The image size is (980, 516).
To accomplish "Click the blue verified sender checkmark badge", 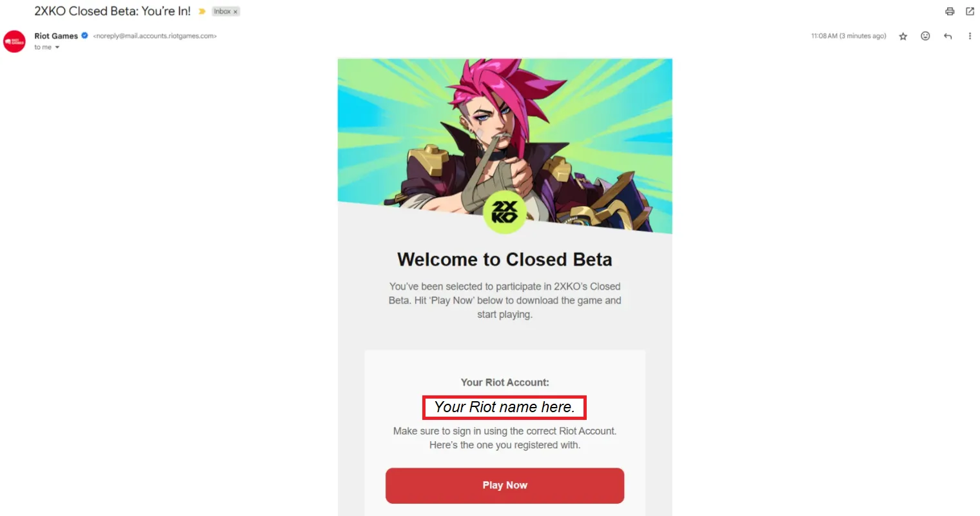I will tap(84, 35).
